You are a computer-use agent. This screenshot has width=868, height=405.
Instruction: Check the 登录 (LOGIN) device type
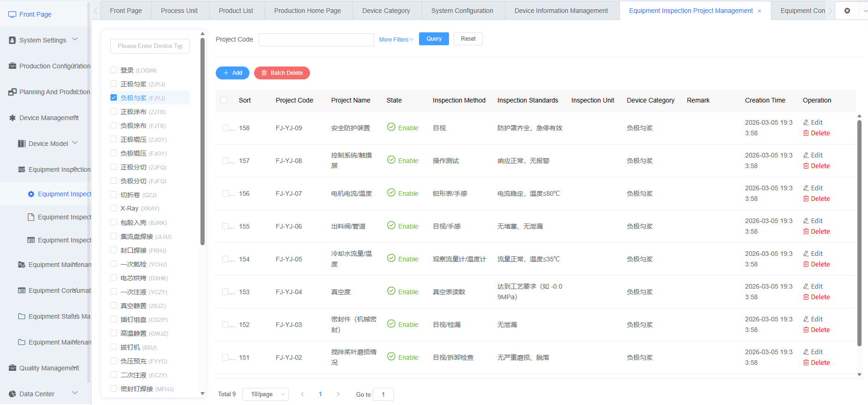coord(114,70)
